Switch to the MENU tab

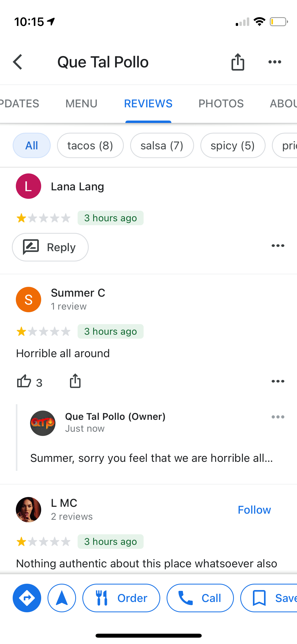(x=81, y=104)
